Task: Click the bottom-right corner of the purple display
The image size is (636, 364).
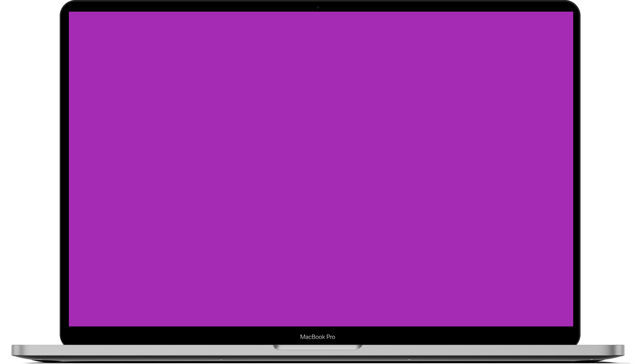Action: point(573,326)
